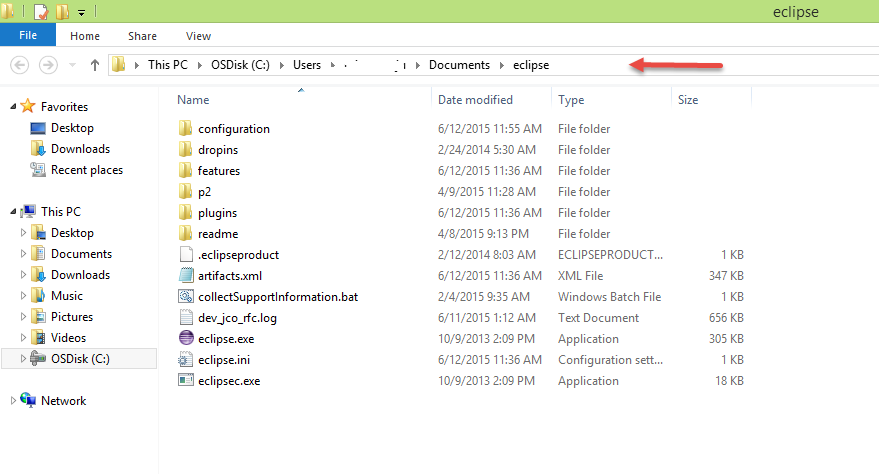
Task: Click the Up one level arrow
Action: [95, 65]
